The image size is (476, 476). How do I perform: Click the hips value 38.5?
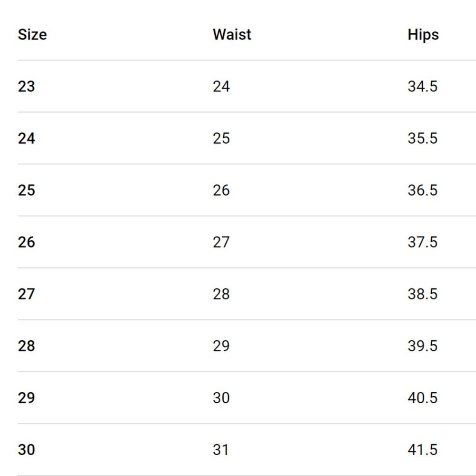[422, 294]
